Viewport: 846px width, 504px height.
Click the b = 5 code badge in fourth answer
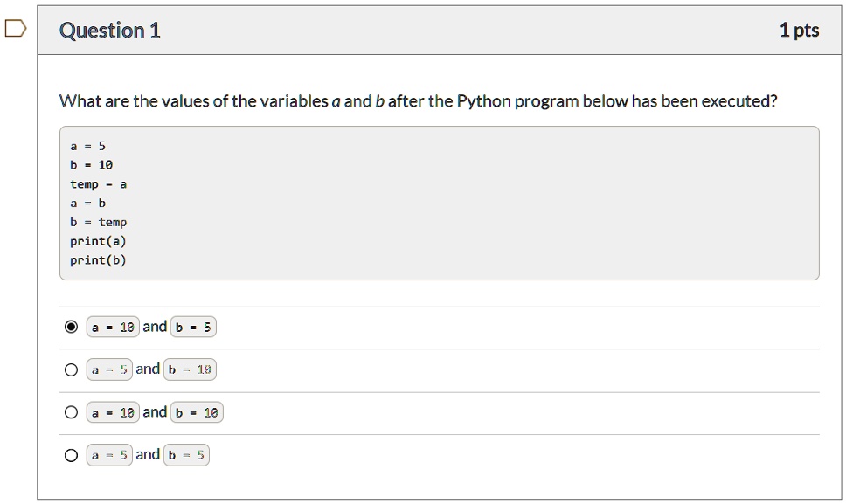coord(186,454)
